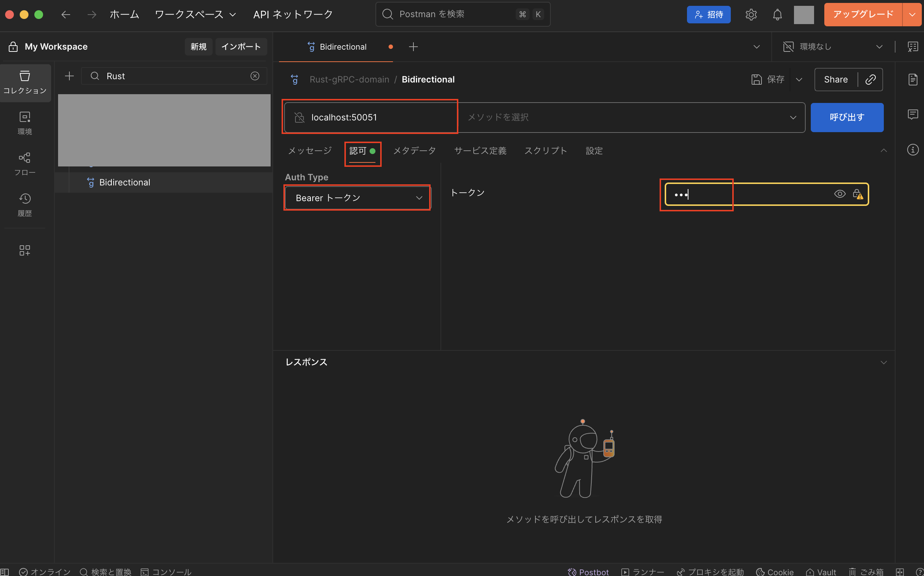Image resolution: width=924 pixels, height=576 pixels.
Task: Go back using the left arrow
Action: [66, 15]
